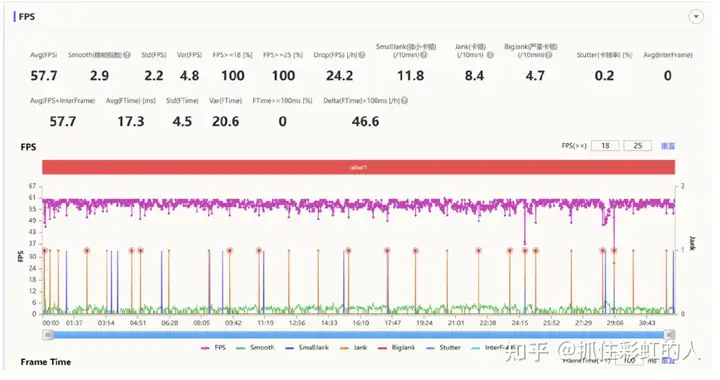Toggle BigJank series in chart legend

[396, 347]
